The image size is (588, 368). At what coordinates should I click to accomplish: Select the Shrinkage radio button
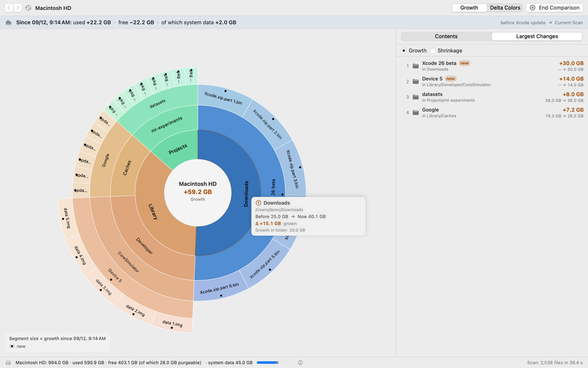(433, 51)
